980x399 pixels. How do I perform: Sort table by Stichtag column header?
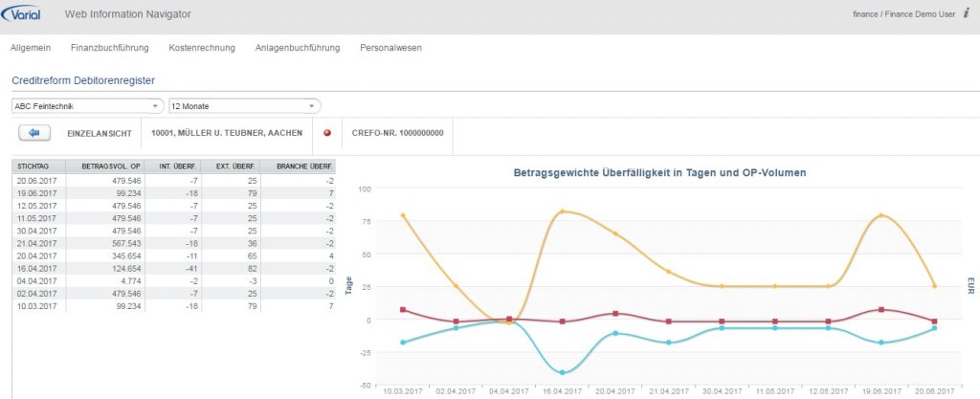(x=31, y=166)
